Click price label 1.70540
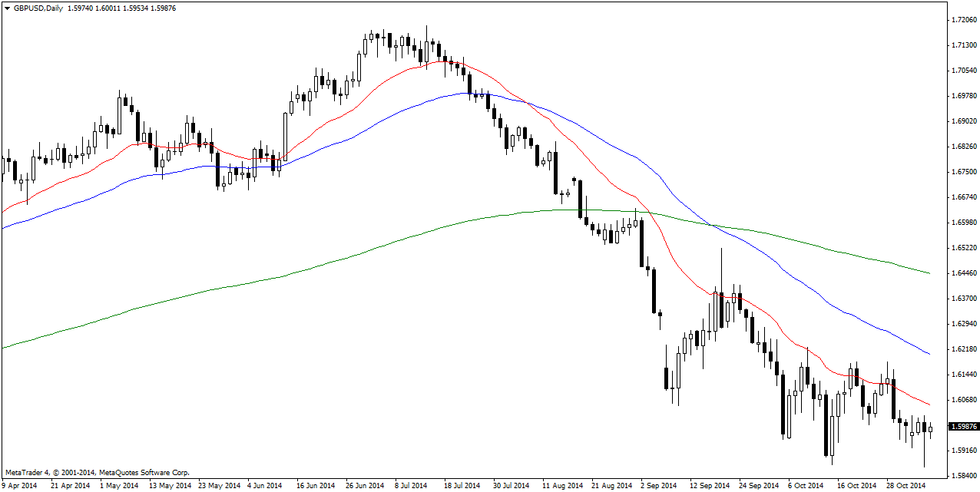Image resolution: width=980 pixels, height=492 pixels. coord(964,70)
